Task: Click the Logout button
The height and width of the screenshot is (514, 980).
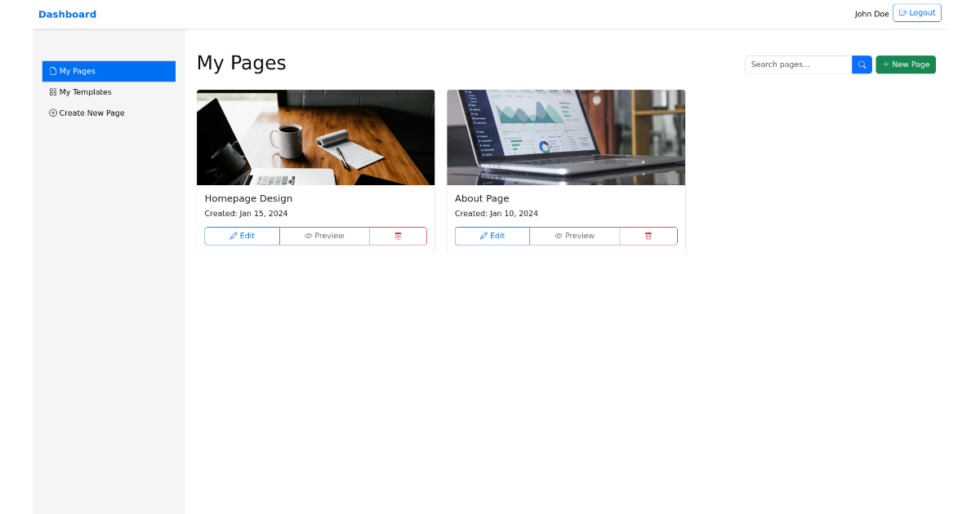Action: click(916, 12)
